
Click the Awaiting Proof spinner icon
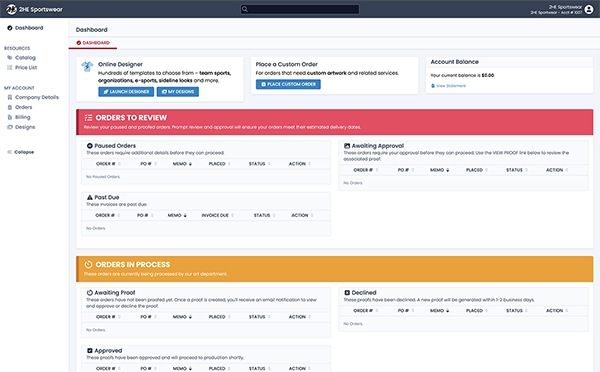[90, 293]
